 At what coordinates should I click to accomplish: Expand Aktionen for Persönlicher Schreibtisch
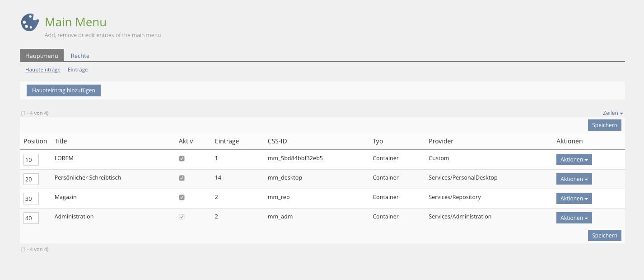574,179
